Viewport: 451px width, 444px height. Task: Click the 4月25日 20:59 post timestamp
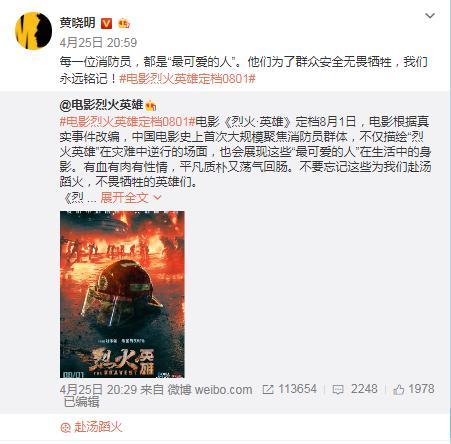tap(98, 42)
